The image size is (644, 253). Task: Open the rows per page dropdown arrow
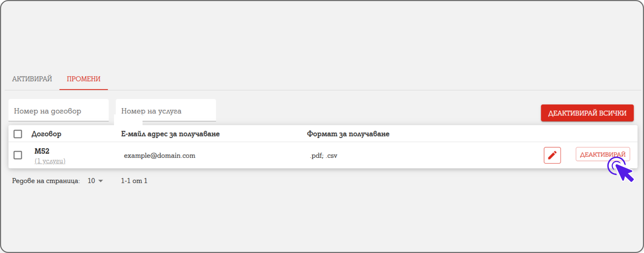click(101, 181)
